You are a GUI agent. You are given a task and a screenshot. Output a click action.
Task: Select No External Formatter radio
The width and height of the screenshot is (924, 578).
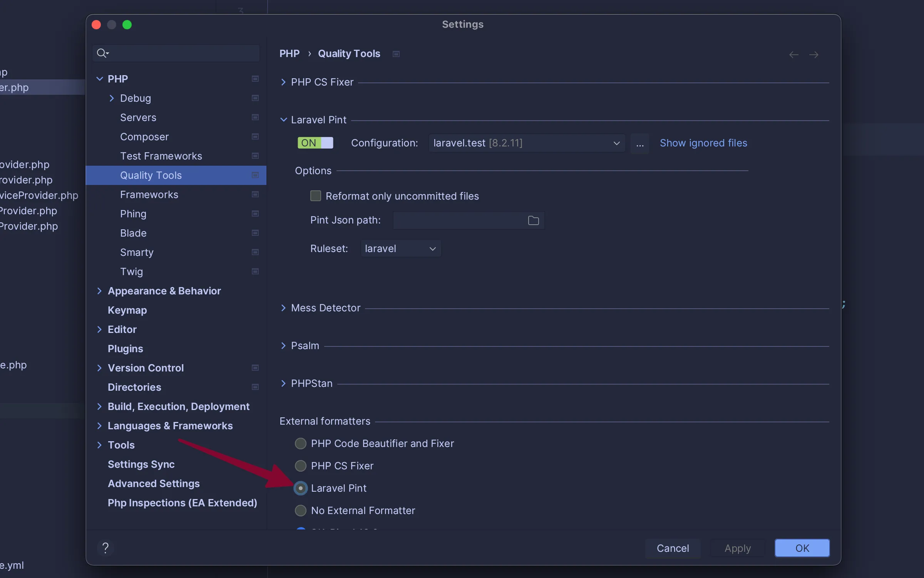300,511
